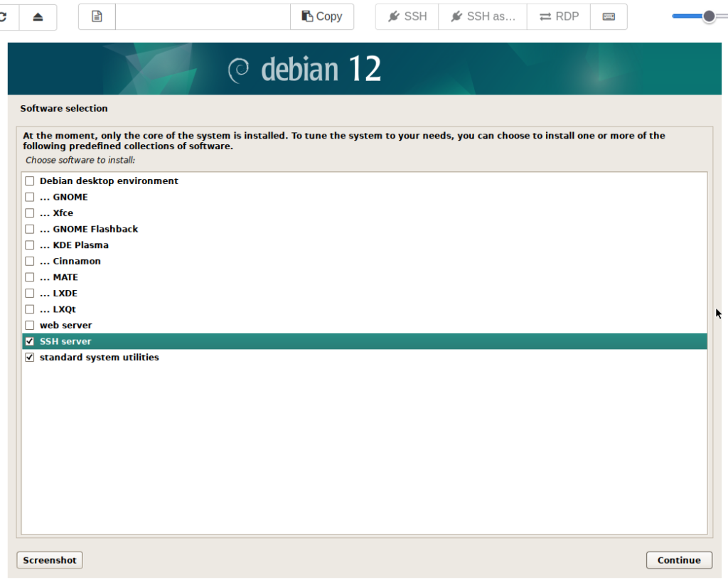Uncheck standard system utilities

30,358
